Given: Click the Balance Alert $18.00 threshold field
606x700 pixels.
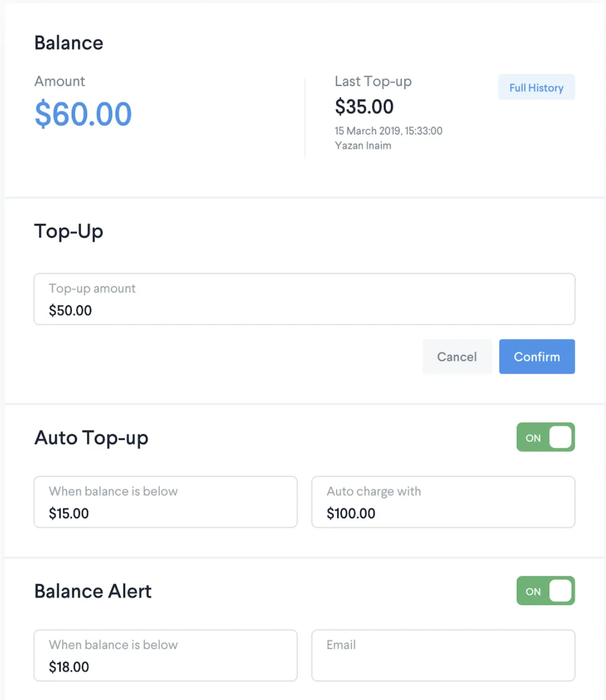Looking at the screenshot, I should [x=165, y=656].
